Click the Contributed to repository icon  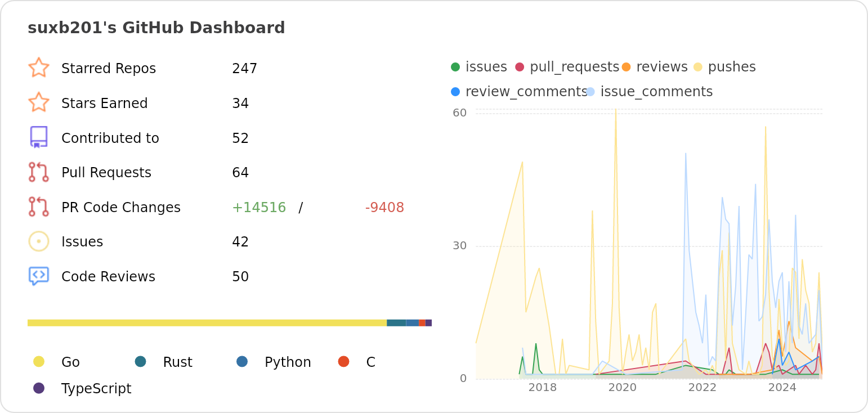[x=39, y=137]
